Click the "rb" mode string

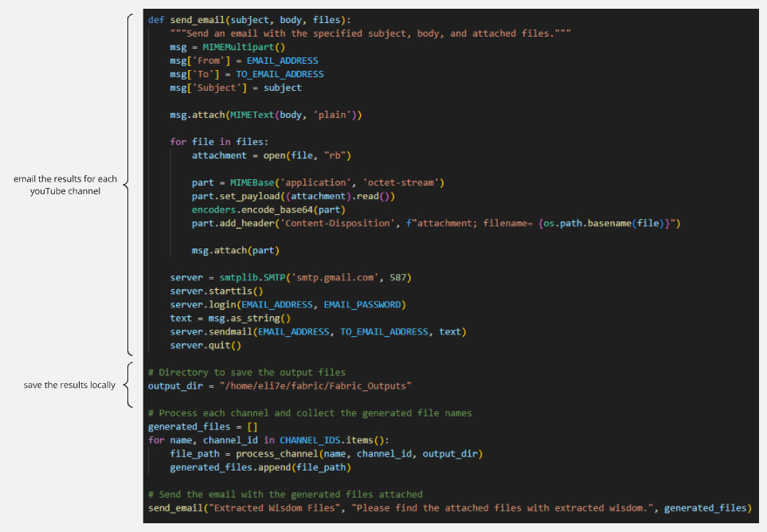click(335, 155)
